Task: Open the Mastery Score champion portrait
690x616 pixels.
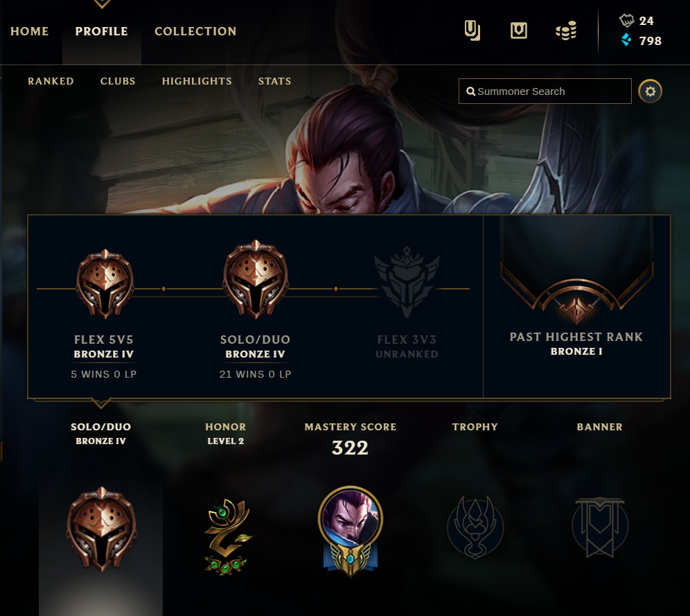Action: [351, 531]
